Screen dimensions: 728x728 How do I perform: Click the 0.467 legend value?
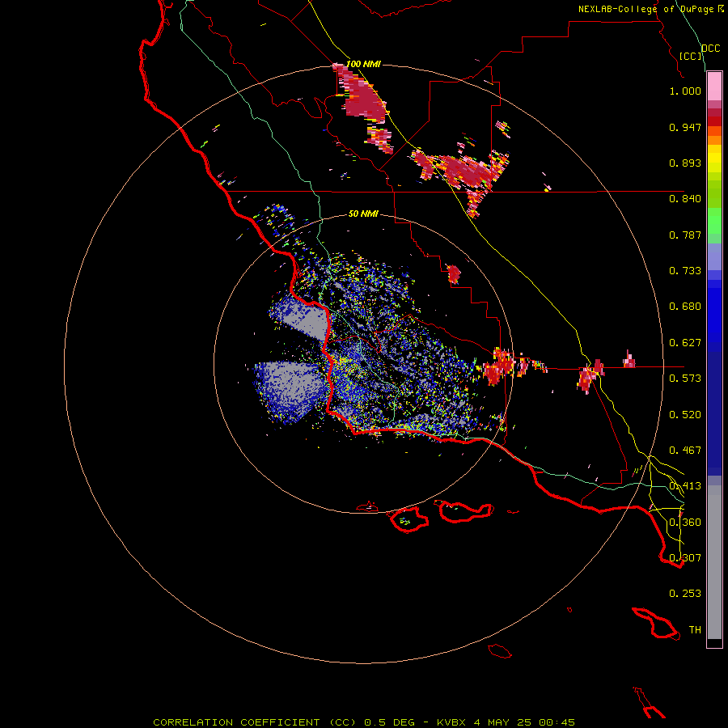685,451
